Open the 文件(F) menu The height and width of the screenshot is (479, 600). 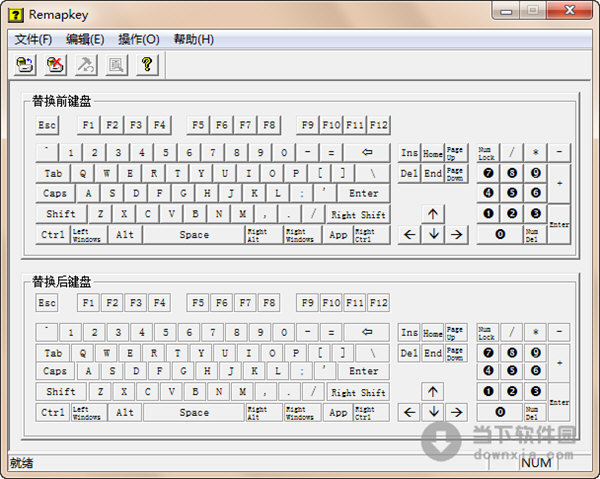[33, 39]
